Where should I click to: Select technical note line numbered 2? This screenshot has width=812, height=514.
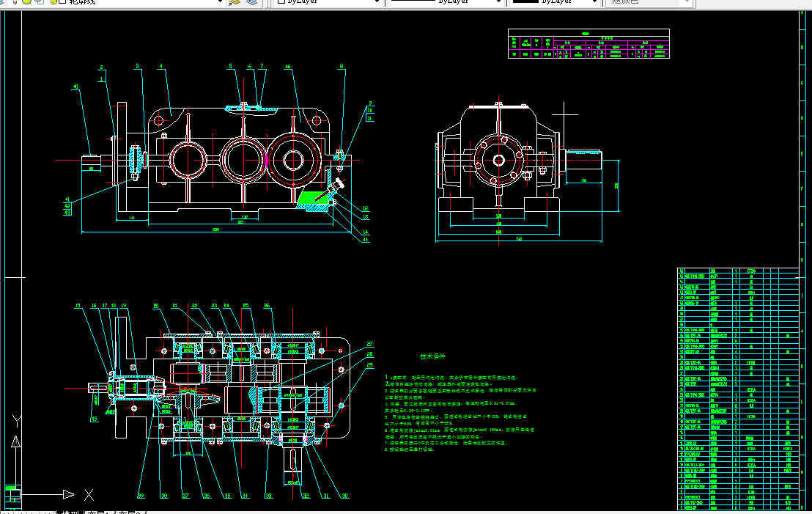click(438, 384)
